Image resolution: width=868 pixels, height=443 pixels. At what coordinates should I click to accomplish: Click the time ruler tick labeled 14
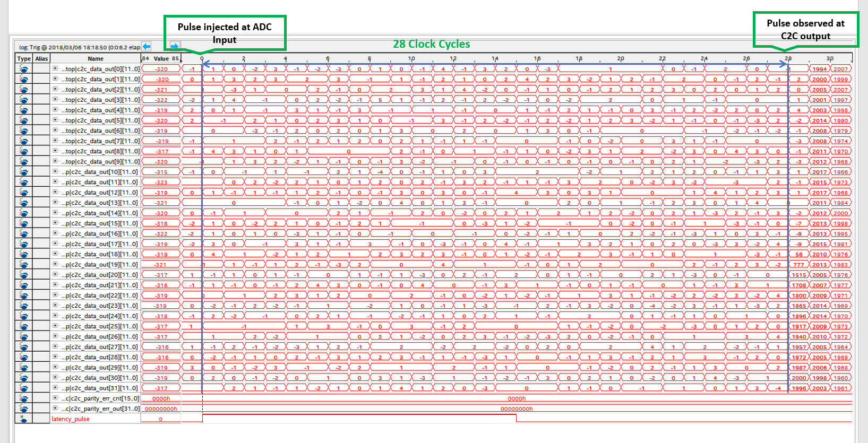[x=495, y=58]
